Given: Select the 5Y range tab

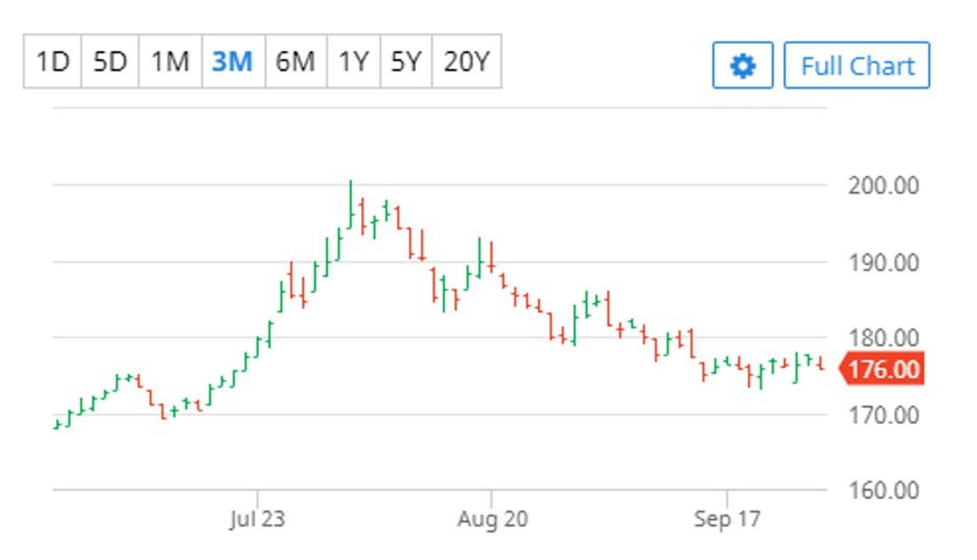Looking at the screenshot, I should [x=406, y=62].
